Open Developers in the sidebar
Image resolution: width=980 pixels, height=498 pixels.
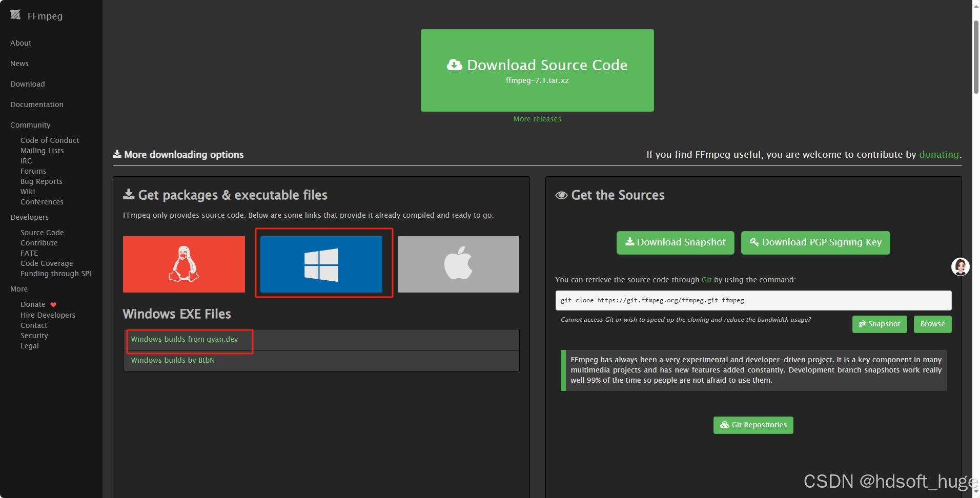point(30,217)
